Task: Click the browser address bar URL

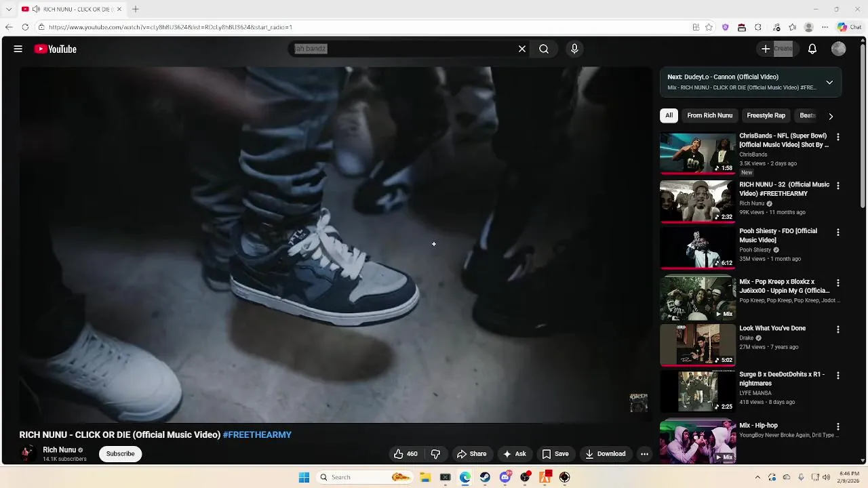Action: [170, 27]
